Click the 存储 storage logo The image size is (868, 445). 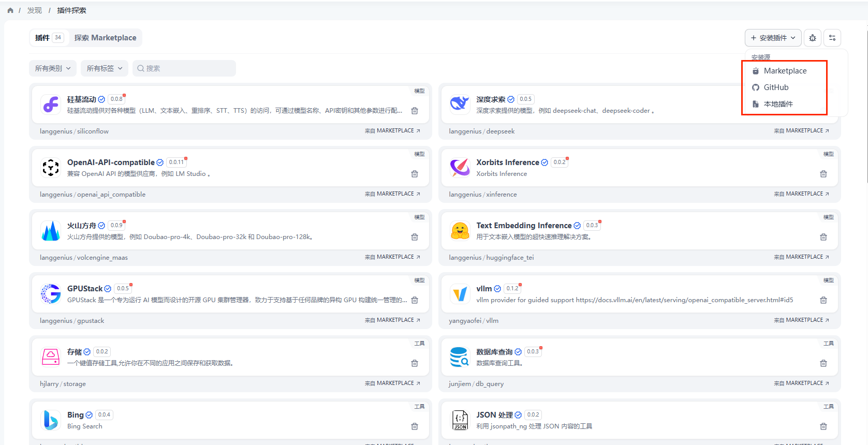(x=51, y=357)
